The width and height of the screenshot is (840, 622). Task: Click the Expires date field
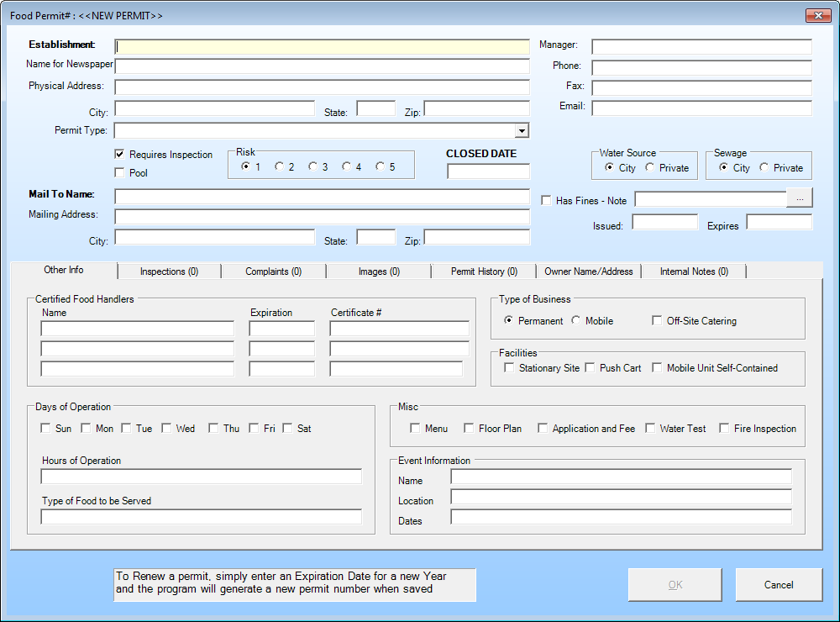(780, 222)
